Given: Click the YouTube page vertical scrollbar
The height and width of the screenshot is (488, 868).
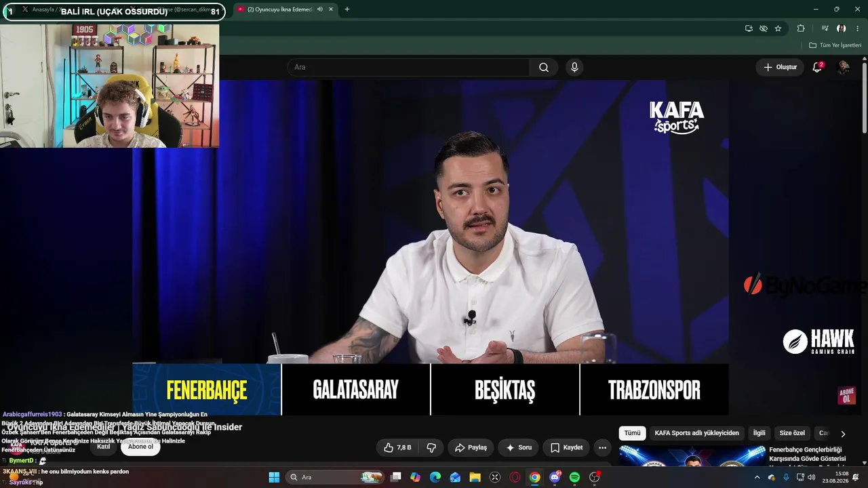Looking at the screenshot, I should (865, 98).
